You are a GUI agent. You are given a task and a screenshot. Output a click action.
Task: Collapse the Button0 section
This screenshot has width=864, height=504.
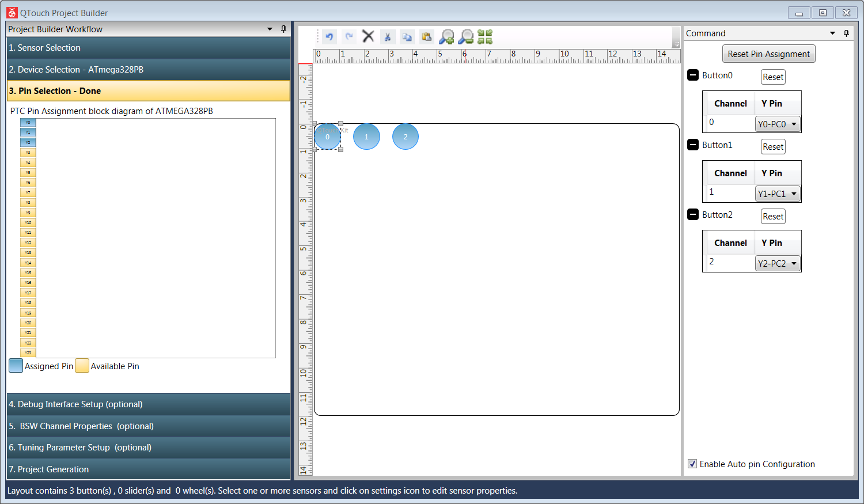tap(693, 75)
